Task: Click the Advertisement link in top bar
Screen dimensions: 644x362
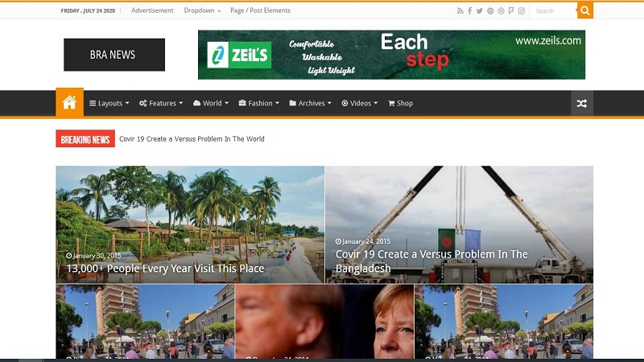Action: pos(152,10)
